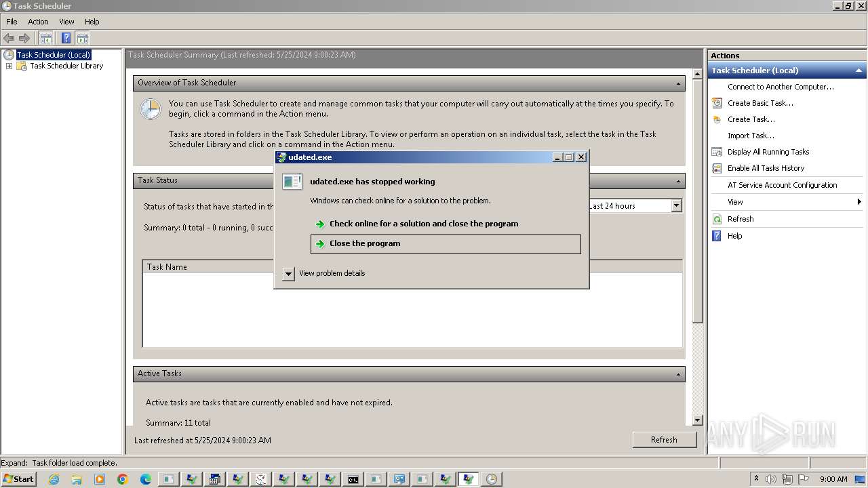Expand View problem details arrow
The image size is (868, 488).
(x=288, y=273)
